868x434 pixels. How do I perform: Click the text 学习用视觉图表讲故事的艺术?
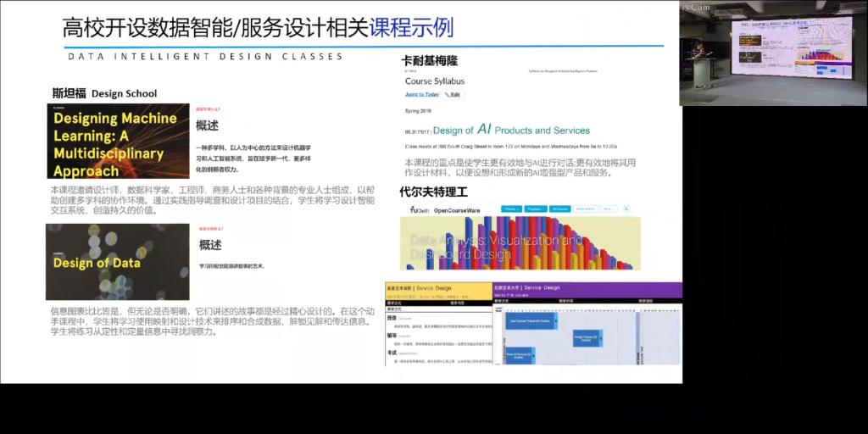[232, 266]
